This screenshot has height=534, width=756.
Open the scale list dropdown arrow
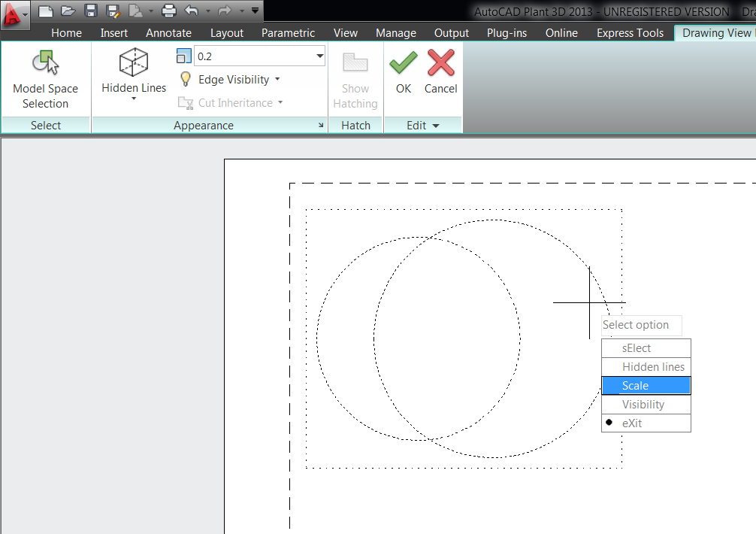coord(319,56)
